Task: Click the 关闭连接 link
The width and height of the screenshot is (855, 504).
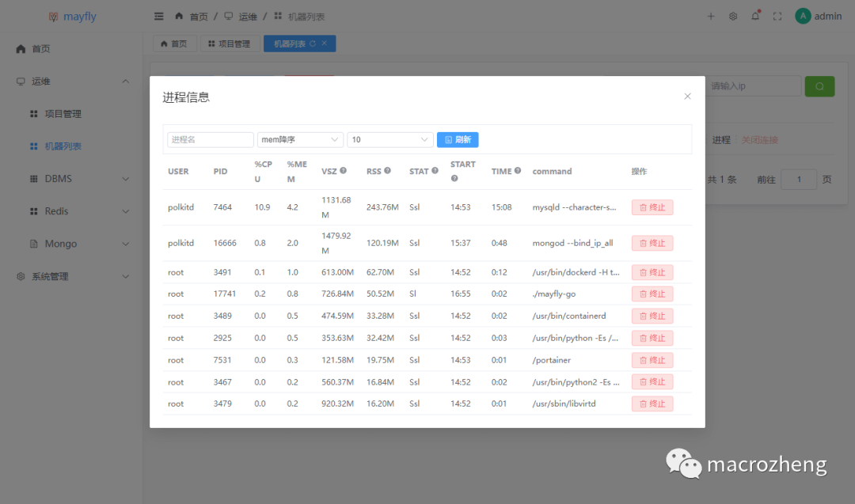Action: (758, 139)
